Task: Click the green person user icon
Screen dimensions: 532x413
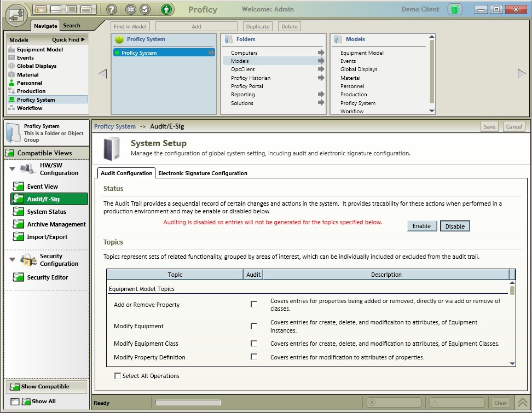Action: point(166,9)
